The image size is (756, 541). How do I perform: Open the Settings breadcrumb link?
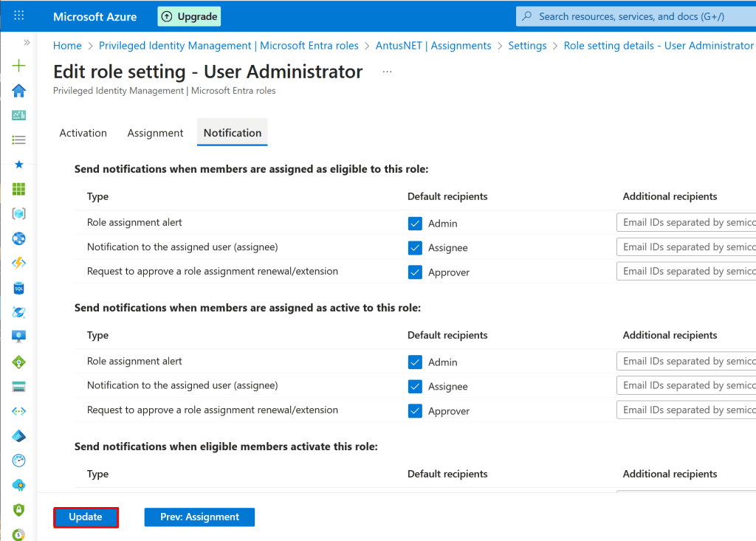point(527,46)
